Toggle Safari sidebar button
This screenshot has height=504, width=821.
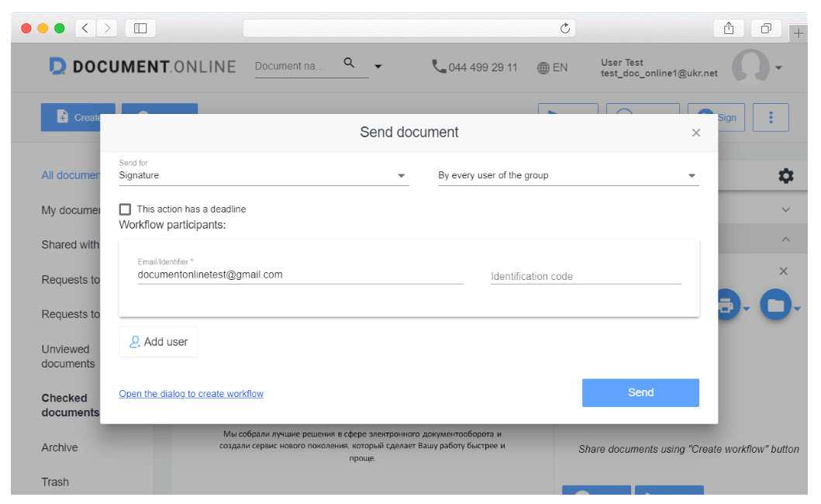140,29
